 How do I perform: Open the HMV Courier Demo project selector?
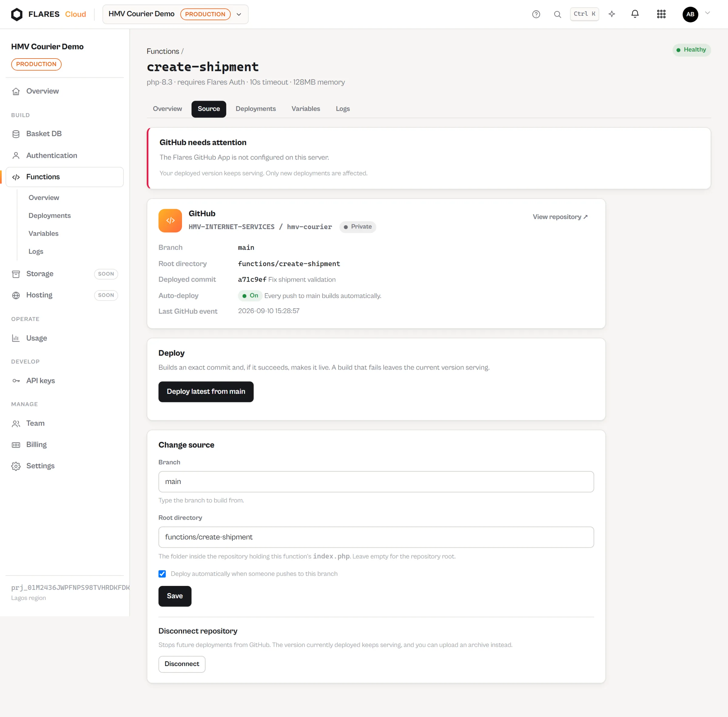[175, 14]
